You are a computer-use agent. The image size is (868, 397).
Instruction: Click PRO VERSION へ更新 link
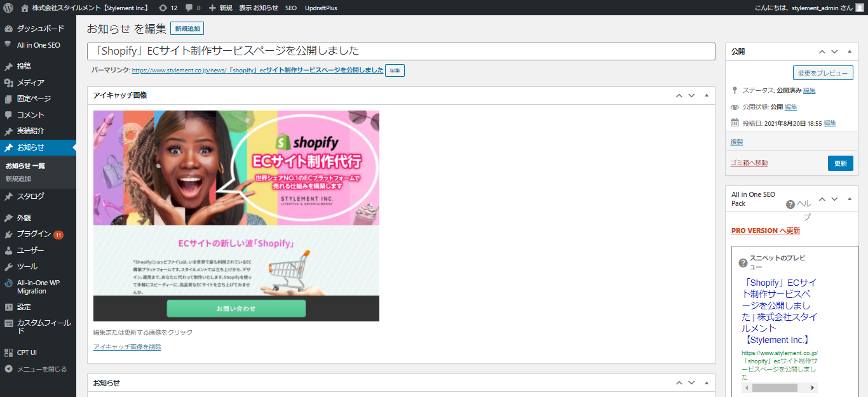click(x=766, y=231)
